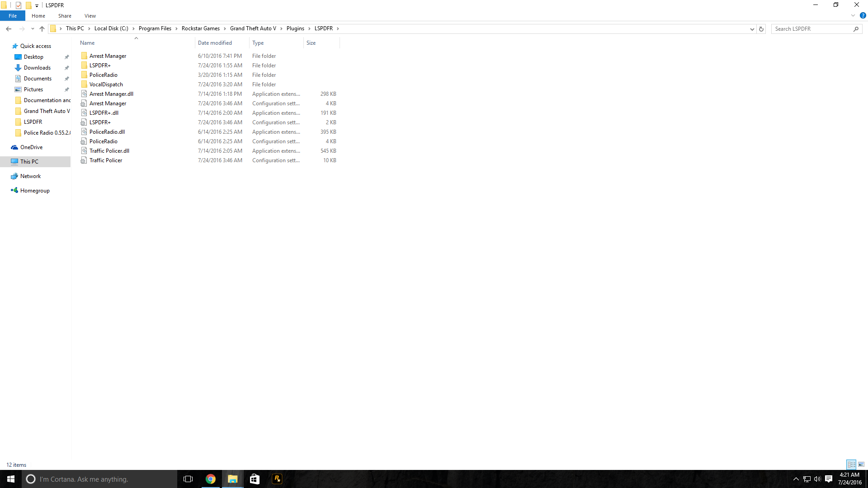This screenshot has width=868, height=488.
Task: Open the View ribbon tab
Action: (x=90, y=16)
